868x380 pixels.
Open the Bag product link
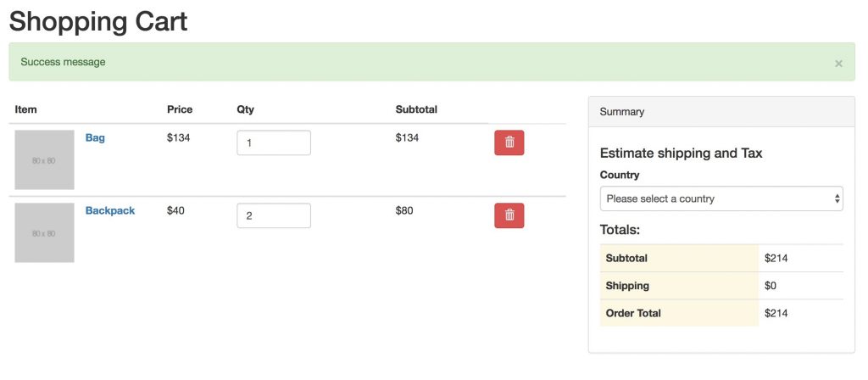click(x=95, y=138)
